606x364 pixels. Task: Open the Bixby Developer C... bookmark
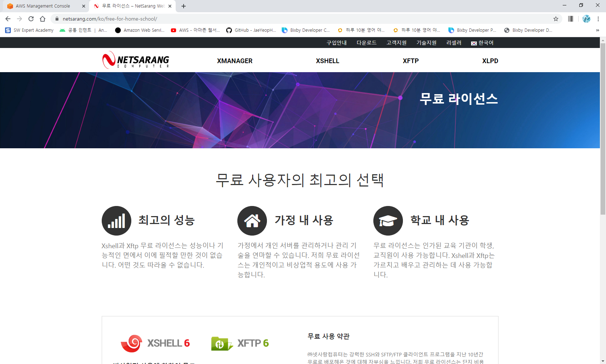click(x=306, y=30)
